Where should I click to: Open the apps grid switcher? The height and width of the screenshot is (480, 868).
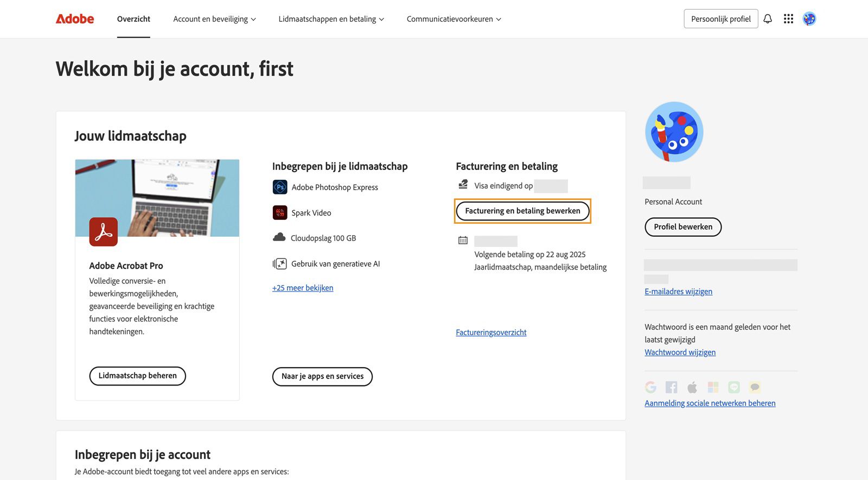(x=788, y=19)
